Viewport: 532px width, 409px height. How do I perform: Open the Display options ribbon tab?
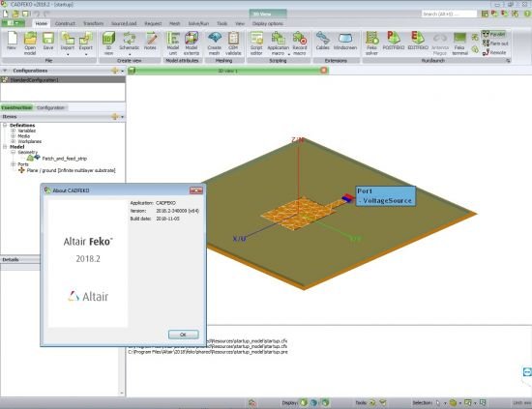268,23
